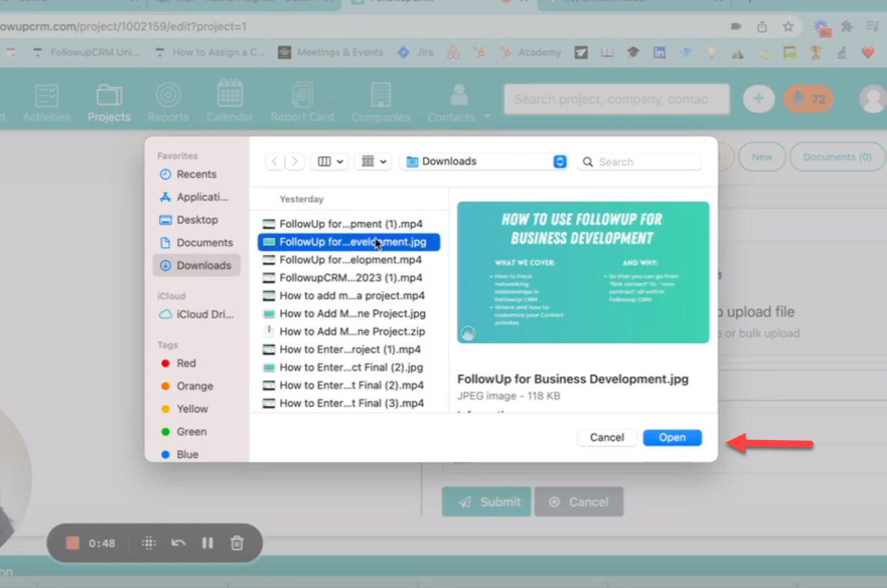Open the Calendar section
Screen dimensions: 887x588
tap(230, 100)
